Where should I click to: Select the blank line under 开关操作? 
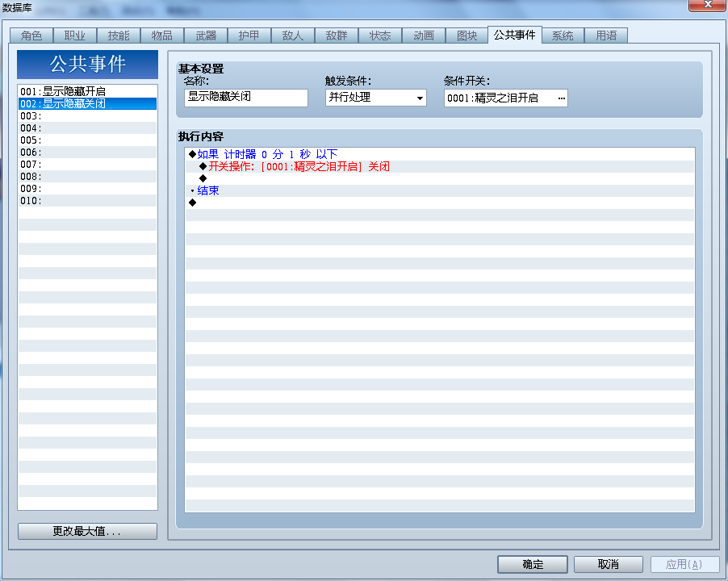coord(440,178)
